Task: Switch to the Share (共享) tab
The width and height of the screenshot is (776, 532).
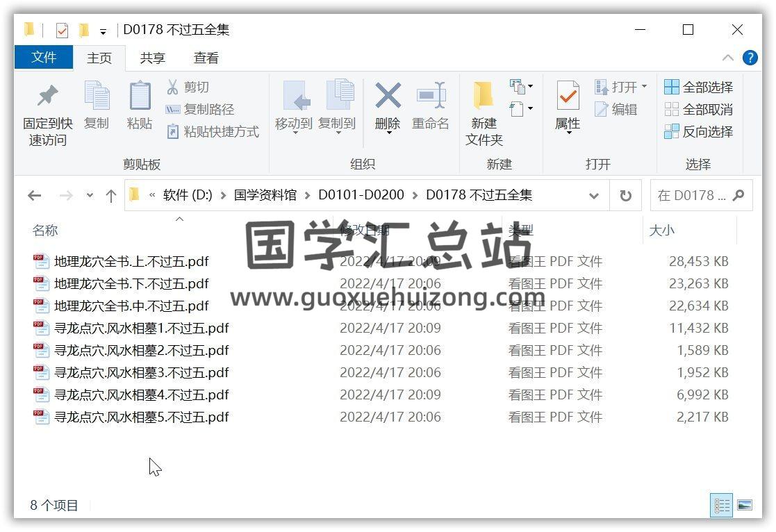Action: coord(152,58)
